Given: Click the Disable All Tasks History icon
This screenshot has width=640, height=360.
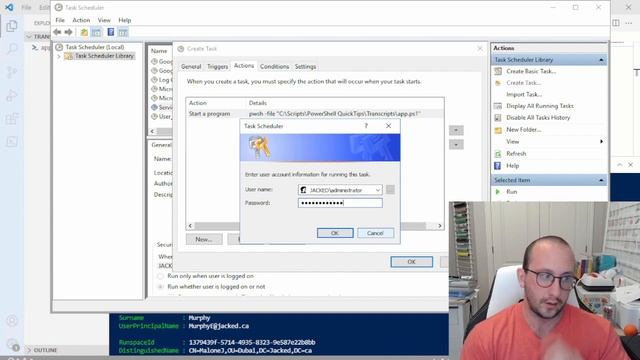Looking at the screenshot, I should pos(498,118).
